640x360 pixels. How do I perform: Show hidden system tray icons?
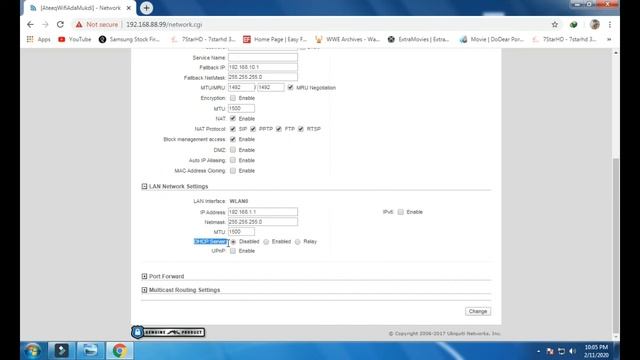pyautogui.click(x=538, y=351)
